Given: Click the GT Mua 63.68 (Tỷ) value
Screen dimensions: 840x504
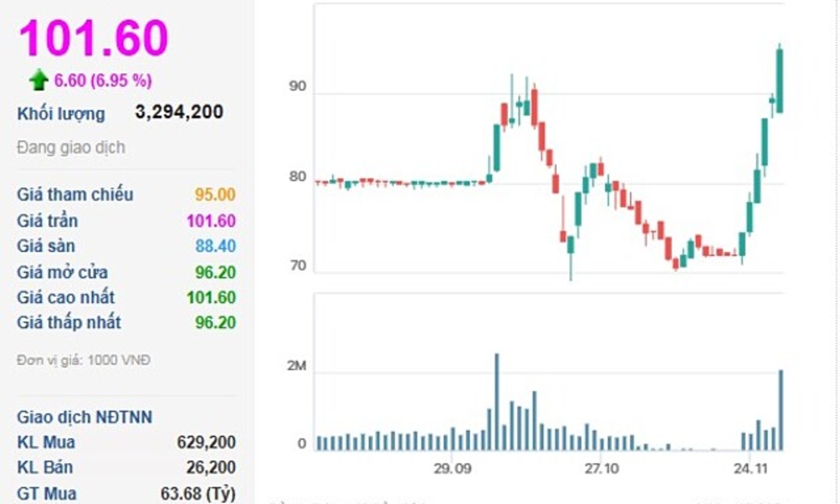Looking at the screenshot, I should (x=198, y=493).
